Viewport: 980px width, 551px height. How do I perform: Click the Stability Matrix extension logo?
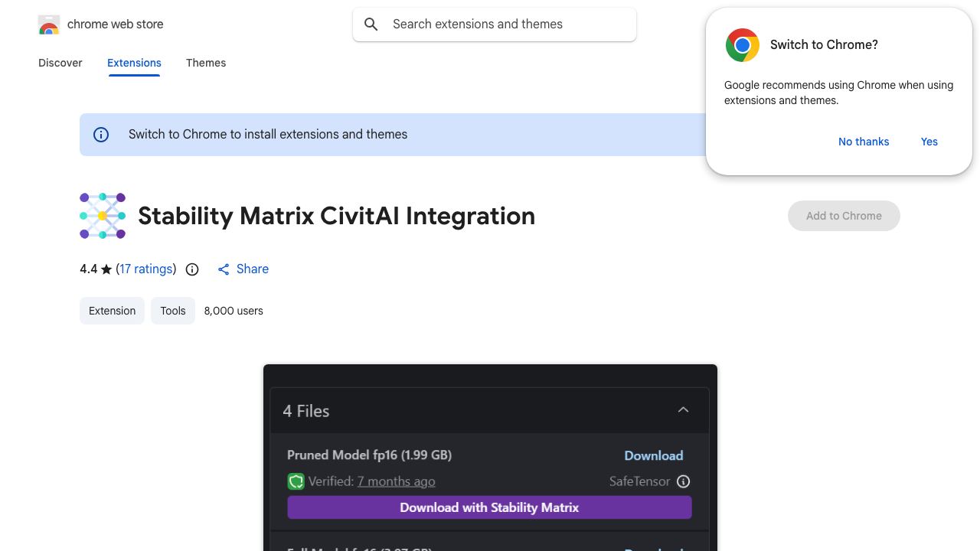103,216
